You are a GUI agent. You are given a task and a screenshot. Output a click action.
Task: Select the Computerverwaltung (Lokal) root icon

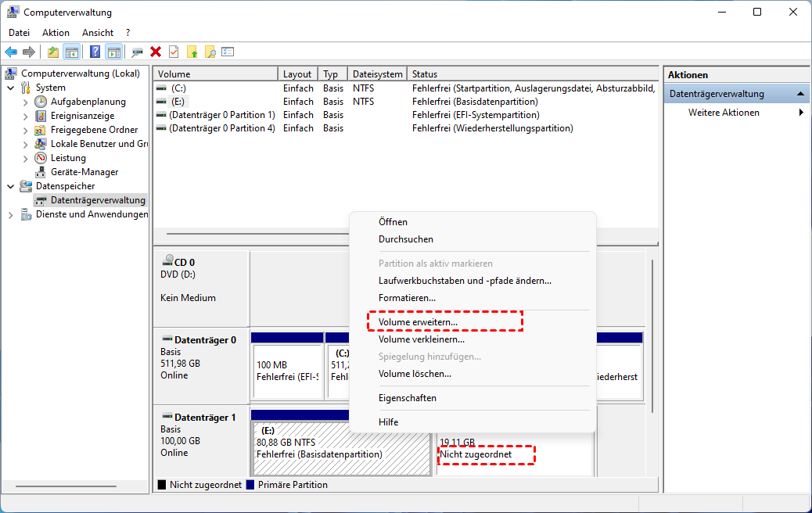(x=12, y=74)
